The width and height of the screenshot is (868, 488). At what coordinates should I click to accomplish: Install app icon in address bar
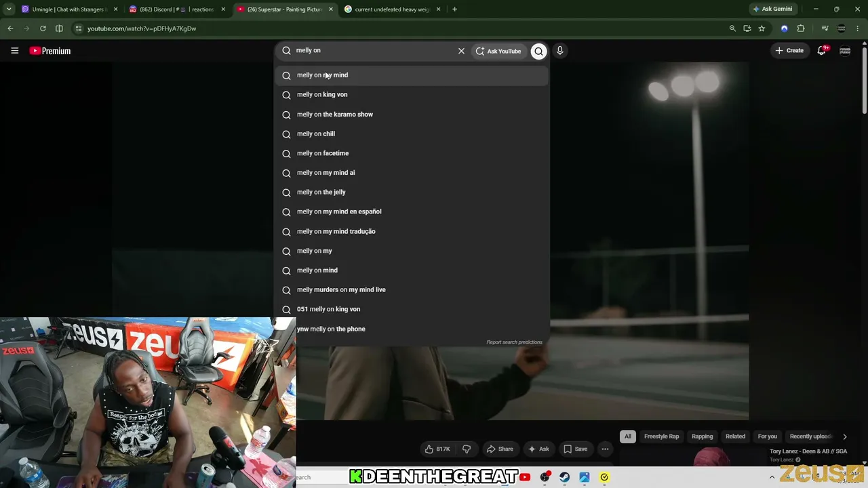(747, 28)
